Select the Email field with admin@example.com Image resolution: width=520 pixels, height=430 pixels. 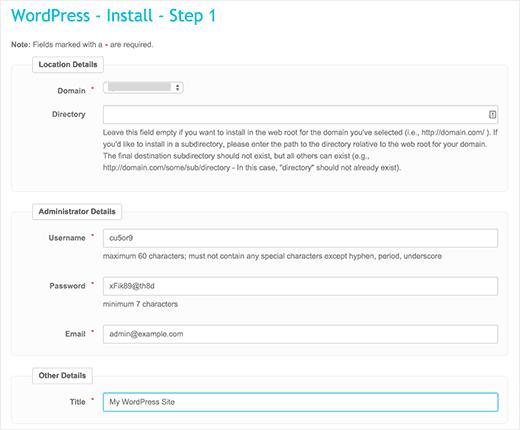(x=300, y=334)
